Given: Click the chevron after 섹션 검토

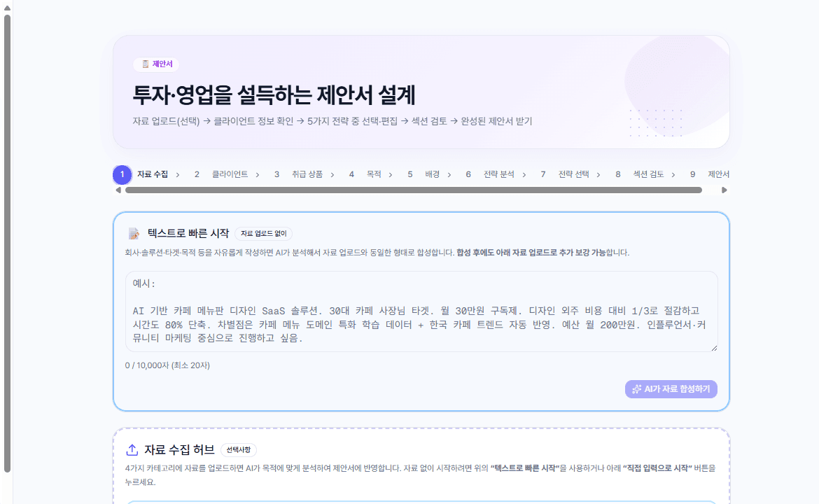Looking at the screenshot, I should [673, 175].
